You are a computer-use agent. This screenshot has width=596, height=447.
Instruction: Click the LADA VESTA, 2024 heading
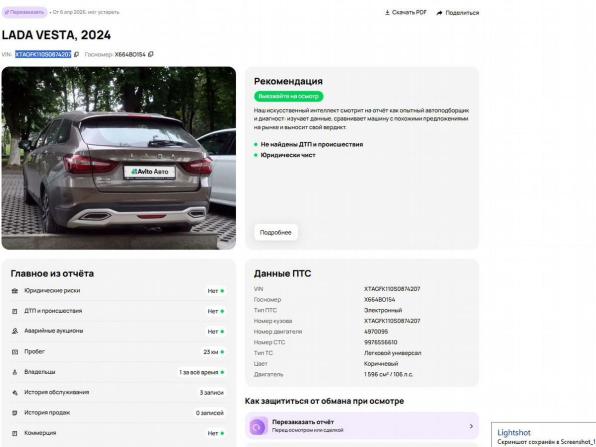pos(56,35)
